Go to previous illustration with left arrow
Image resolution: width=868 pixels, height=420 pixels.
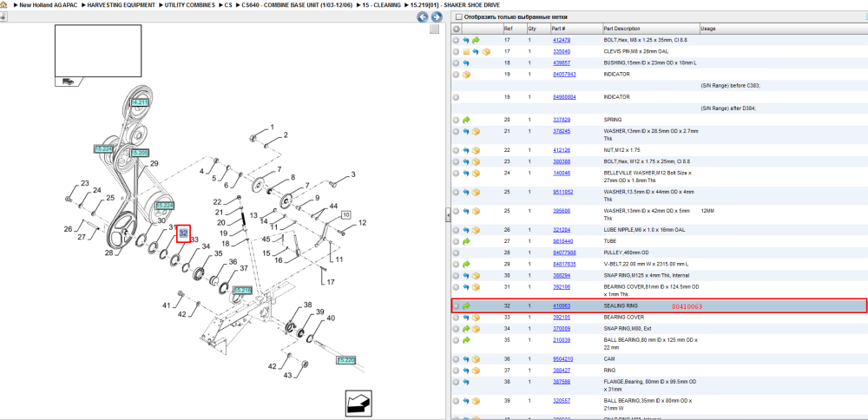[x=423, y=17]
